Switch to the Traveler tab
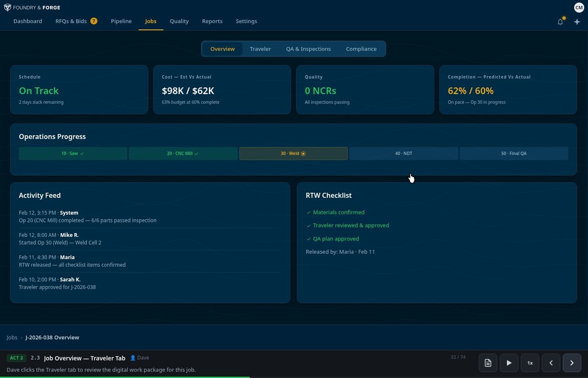The image size is (588, 378). 260,49
